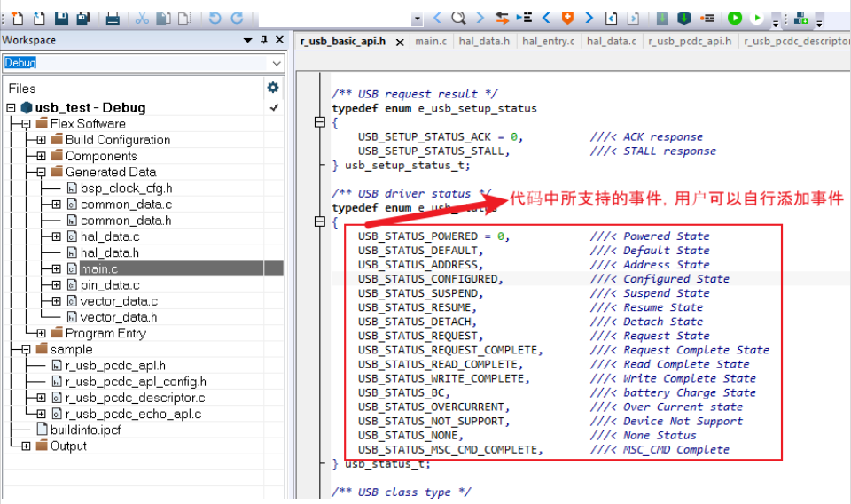Screen dimensions: 851x504
Task: Click the USB_STATUS_CONFIGURED enum line
Action: point(431,279)
